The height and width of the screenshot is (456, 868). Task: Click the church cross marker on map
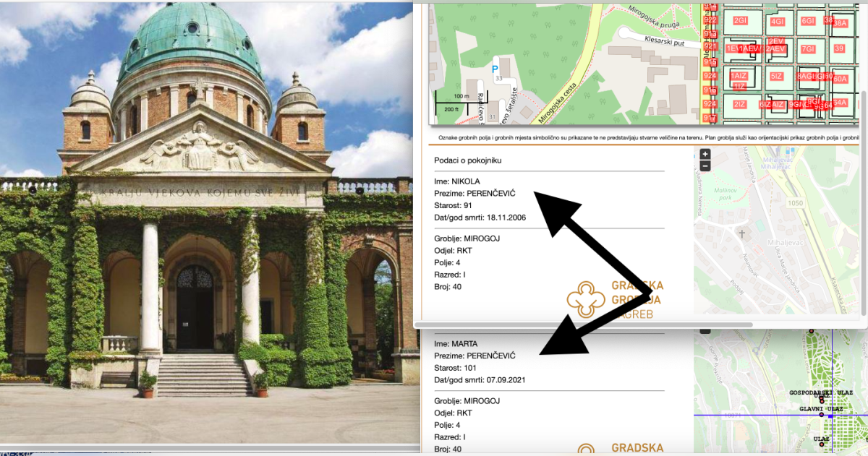coord(741,233)
